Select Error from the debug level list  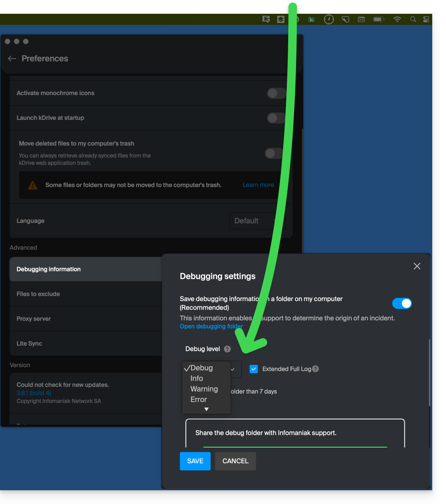pyautogui.click(x=199, y=400)
